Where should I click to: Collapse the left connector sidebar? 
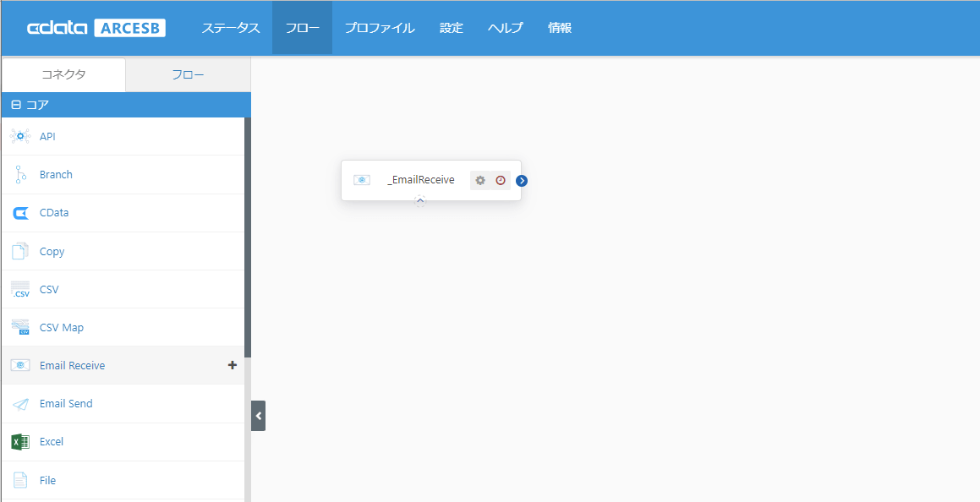258,416
